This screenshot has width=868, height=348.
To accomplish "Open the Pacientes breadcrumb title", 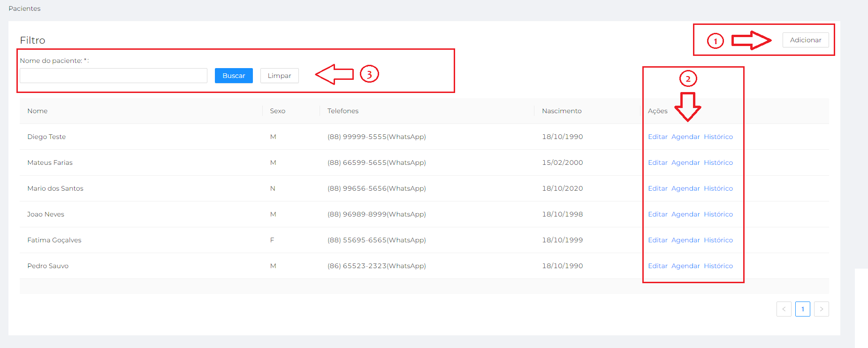I will pos(24,8).
